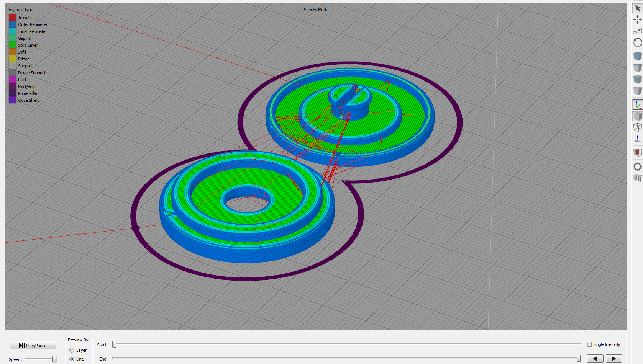The image size is (643, 364).
Task: Click the Raft magenta swatch
Action: [13, 79]
